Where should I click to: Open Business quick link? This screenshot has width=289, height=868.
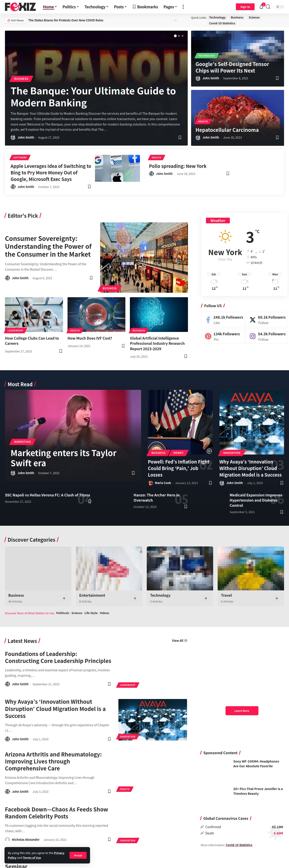click(x=237, y=18)
